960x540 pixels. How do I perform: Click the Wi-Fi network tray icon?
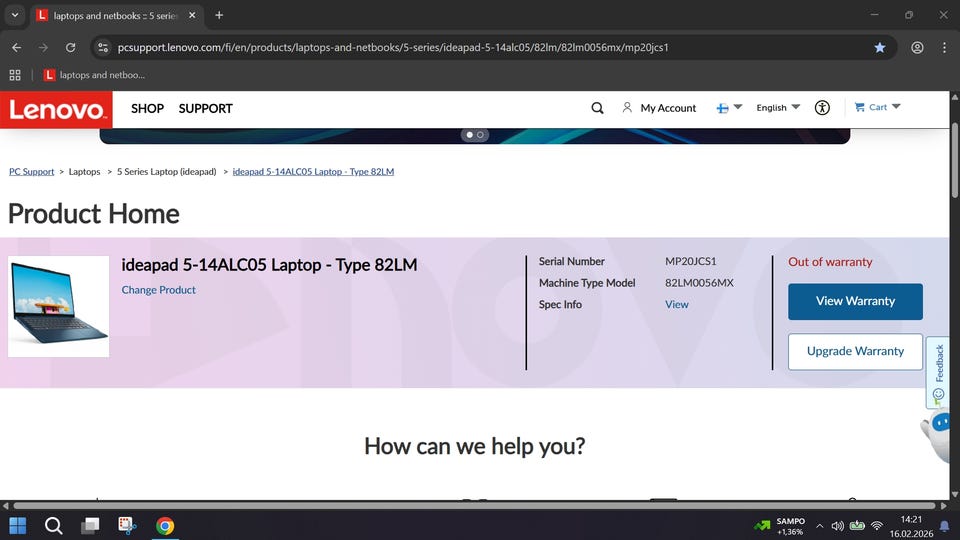tap(877, 526)
